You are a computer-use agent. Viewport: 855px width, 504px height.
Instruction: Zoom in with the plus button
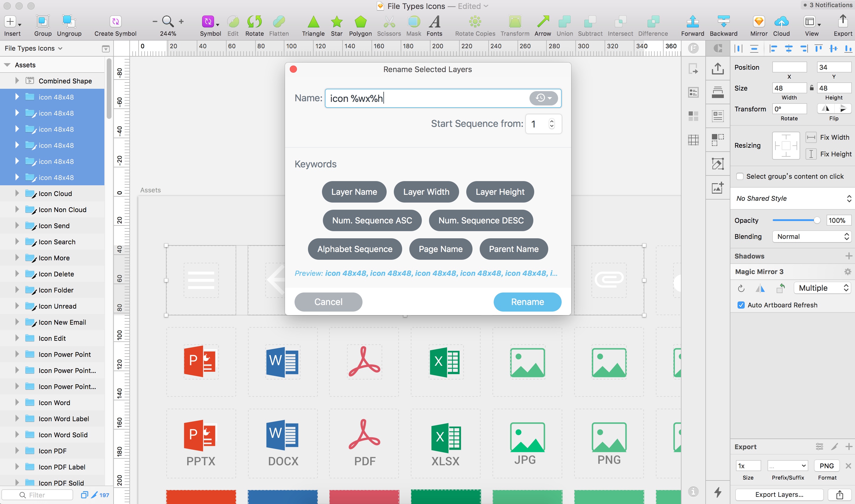tap(181, 21)
